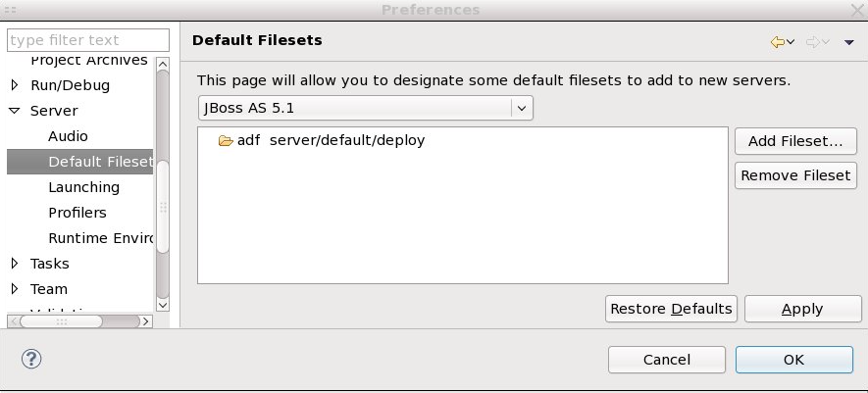868x393 pixels.
Task: Click the horizontal scrollbar thumb in tree
Action: [x=61, y=320]
